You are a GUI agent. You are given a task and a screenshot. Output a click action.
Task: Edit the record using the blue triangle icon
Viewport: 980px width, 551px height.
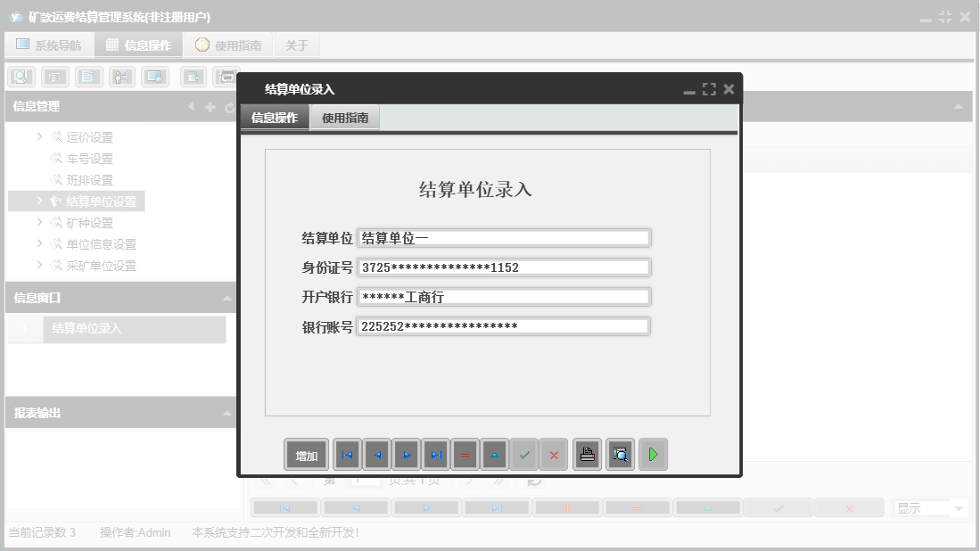click(494, 455)
